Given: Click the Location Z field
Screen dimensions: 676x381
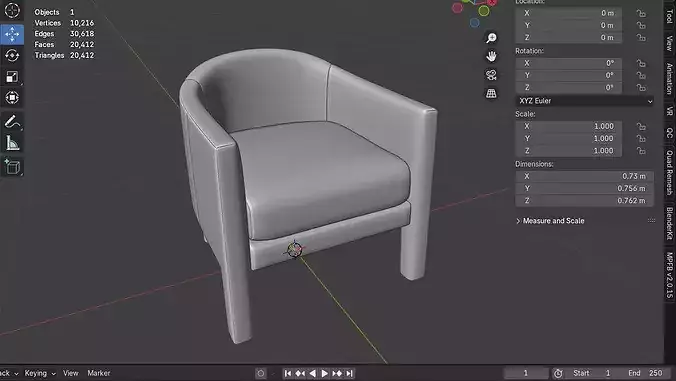Looking at the screenshot, I should 569,37.
